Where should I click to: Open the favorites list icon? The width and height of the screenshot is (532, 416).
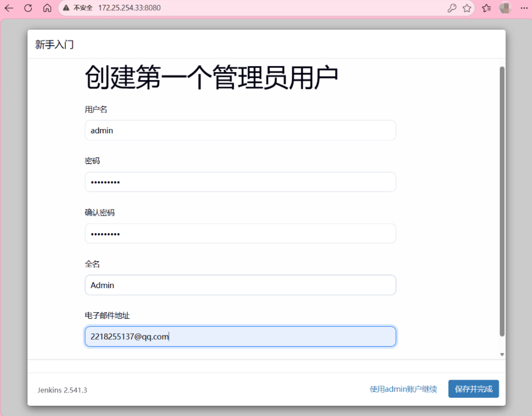point(486,8)
